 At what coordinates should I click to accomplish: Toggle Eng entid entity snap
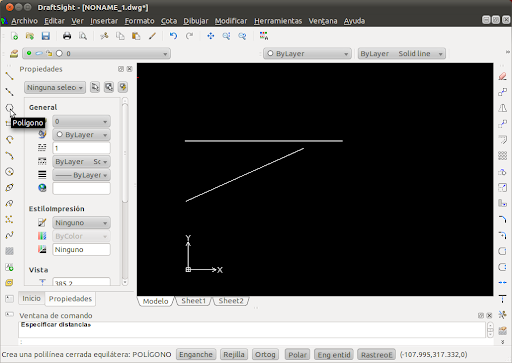(334, 355)
